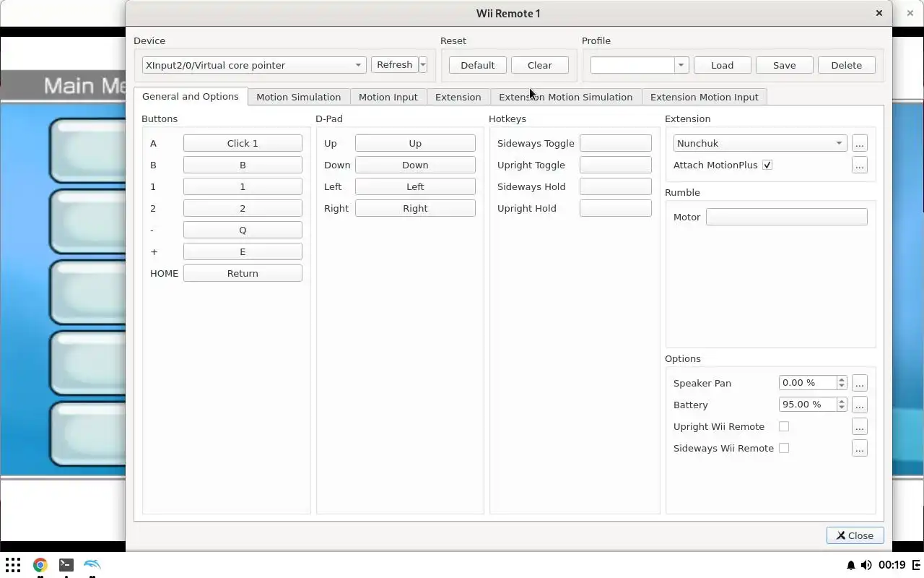Set the Upright Toggle hotkey
This screenshot has height=578, width=924.
(616, 165)
